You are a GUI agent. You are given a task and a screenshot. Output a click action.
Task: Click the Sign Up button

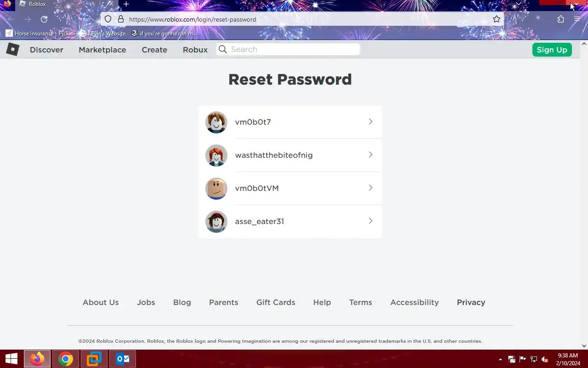[552, 50]
